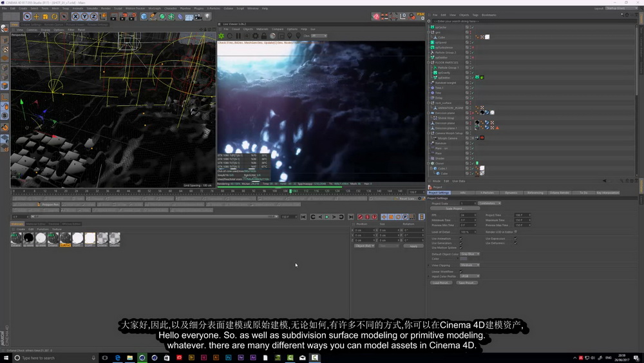Click the Save Preset button

467,283
